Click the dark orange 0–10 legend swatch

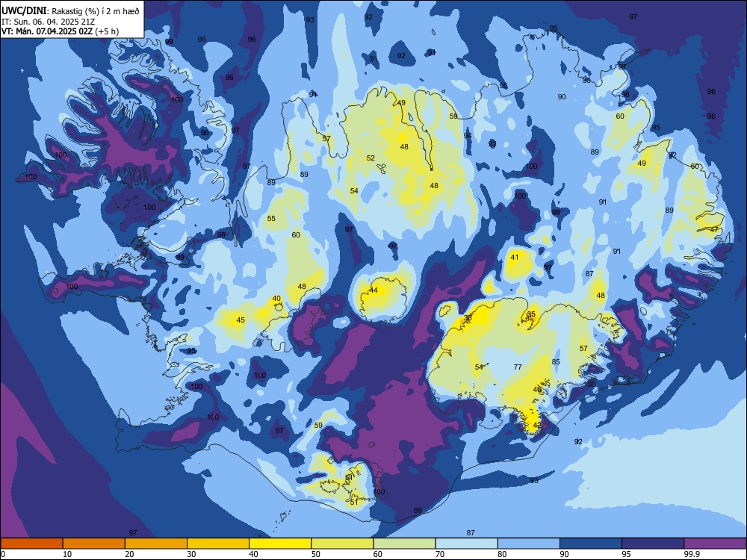(x=31, y=544)
